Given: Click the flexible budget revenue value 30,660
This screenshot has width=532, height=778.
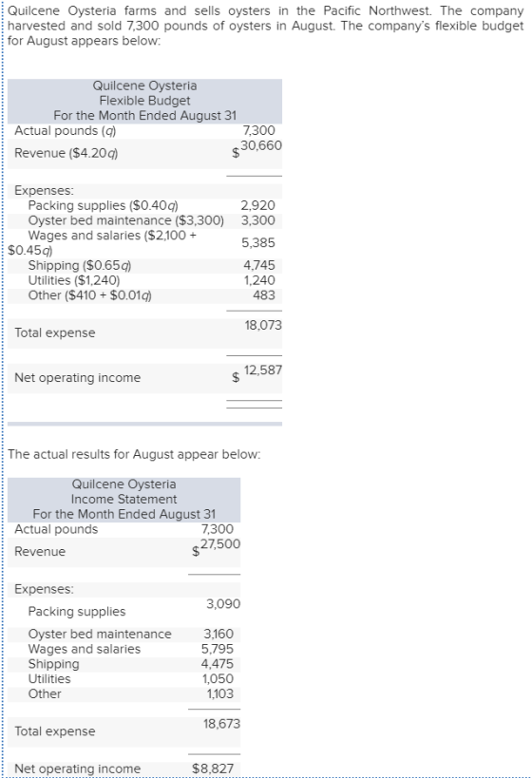Looking at the screenshot, I should (x=261, y=145).
